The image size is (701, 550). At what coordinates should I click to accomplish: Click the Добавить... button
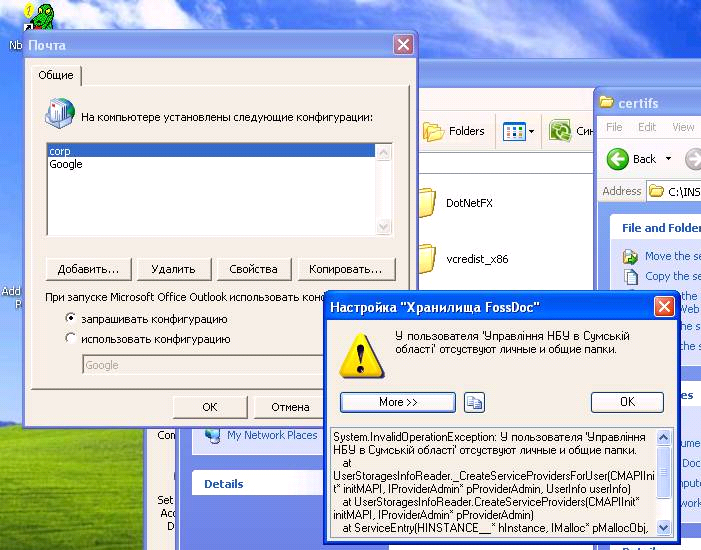89,269
